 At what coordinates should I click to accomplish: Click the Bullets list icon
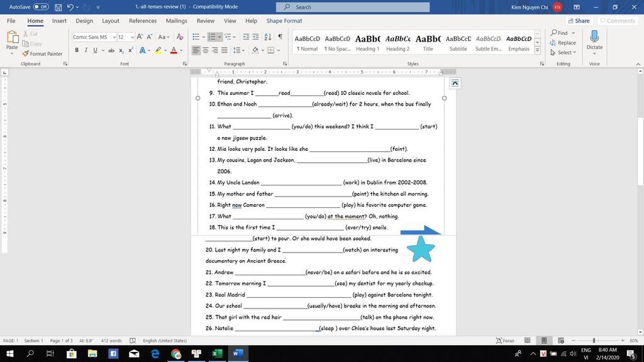[196, 37]
